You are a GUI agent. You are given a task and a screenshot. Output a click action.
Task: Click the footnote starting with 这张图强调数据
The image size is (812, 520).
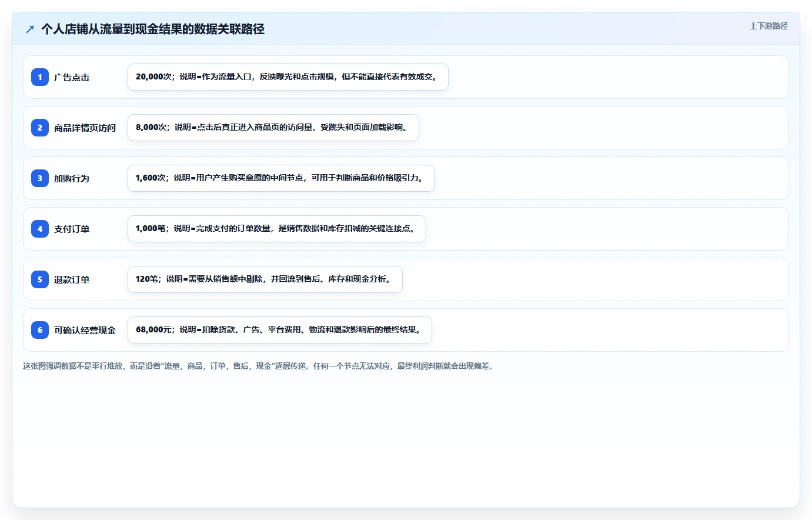[259, 366]
